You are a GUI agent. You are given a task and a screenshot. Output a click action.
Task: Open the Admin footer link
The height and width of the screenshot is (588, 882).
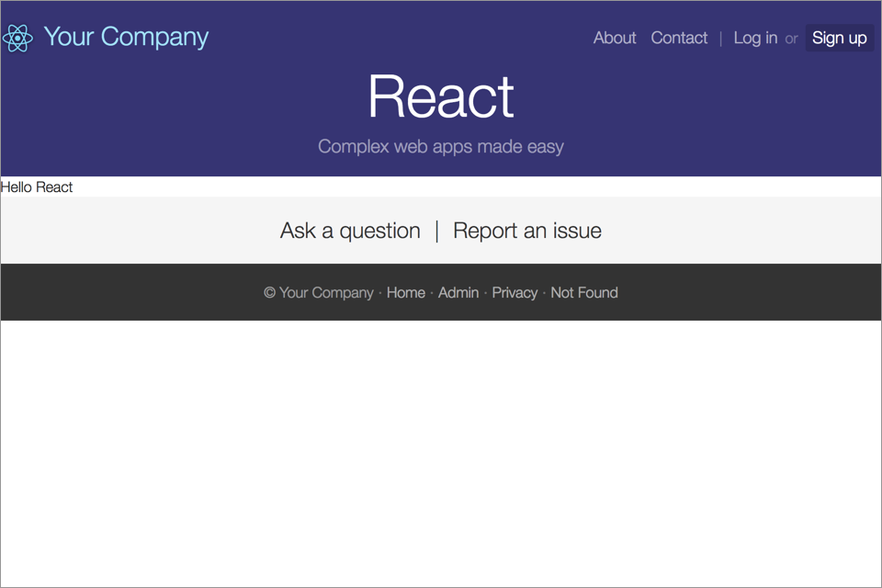pos(458,292)
